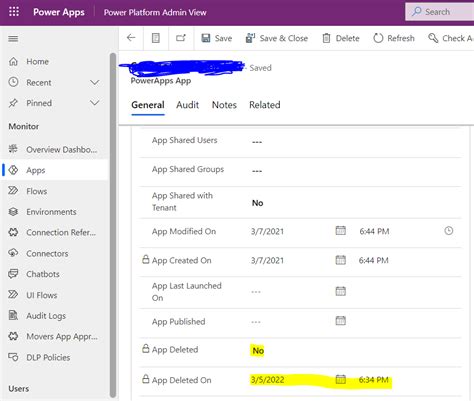Switch to the Audit tab

click(x=187, y=105)
